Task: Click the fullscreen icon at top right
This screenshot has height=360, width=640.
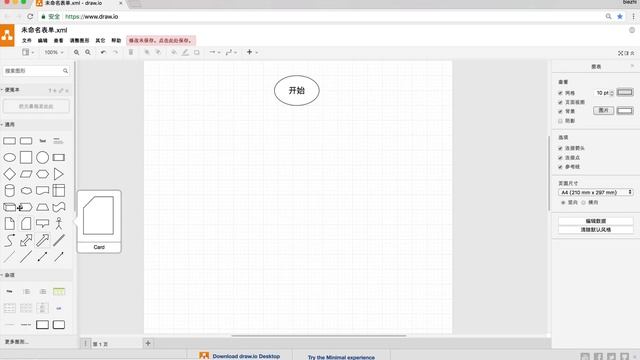Action: pyautogui.click(x=620, y=53)
